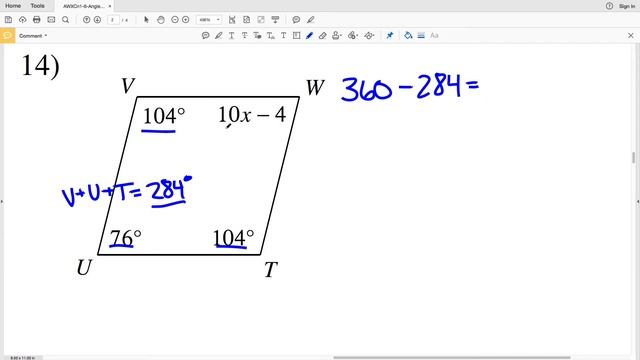Select the eraser tool
This screenshot has width=640, height=360.
(322, 36)
